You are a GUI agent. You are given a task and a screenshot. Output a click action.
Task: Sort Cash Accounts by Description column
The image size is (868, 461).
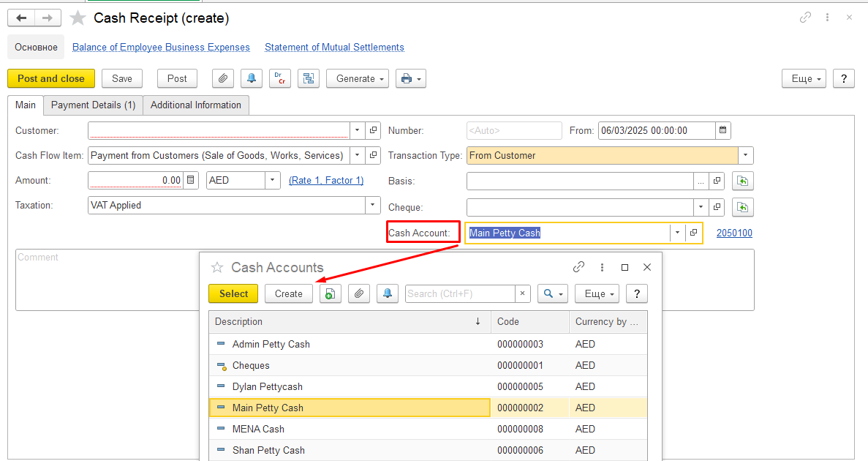(x=350, y=322)
